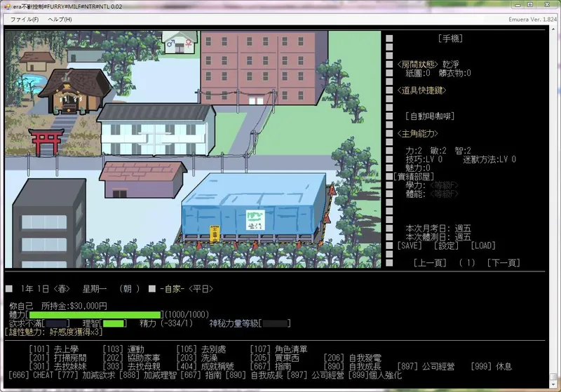Image resolution: width=561 pixels, height=392 pixels.
Task: Choose command [105] 去別處
Action: (x=201, y=349)
